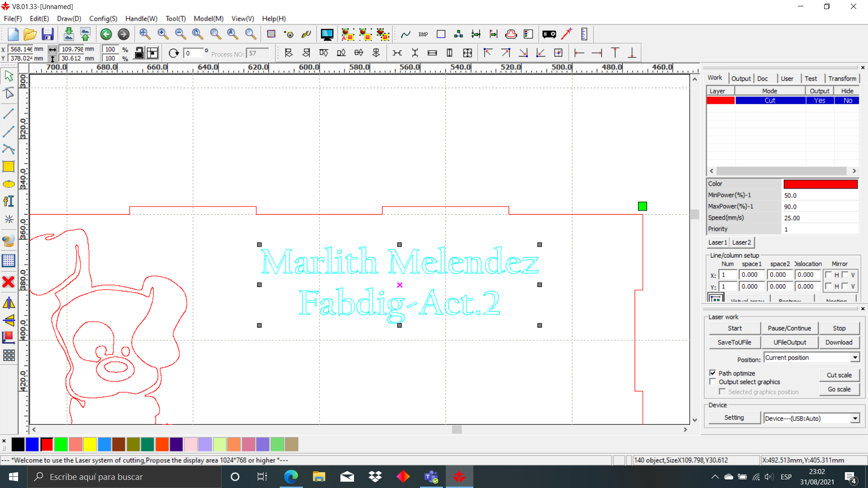
Task: Open the Device USB:Auto dropdown
Action: pos(855,418)
